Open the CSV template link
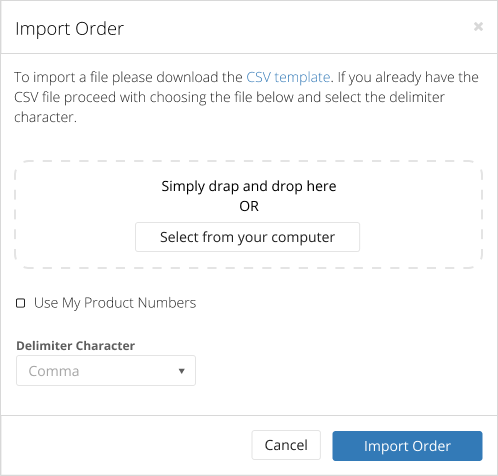Image resolution: width=498 pixels, height=476 pixels. tap(288, 77)
